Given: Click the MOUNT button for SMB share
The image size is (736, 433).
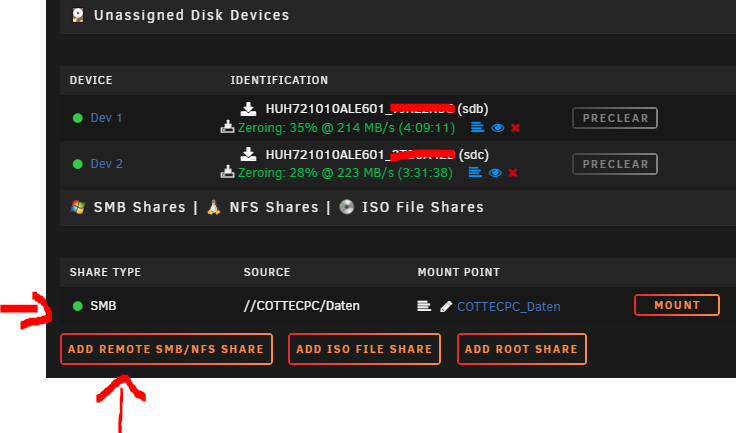Looking at the screenshot, I should (677, 305).
